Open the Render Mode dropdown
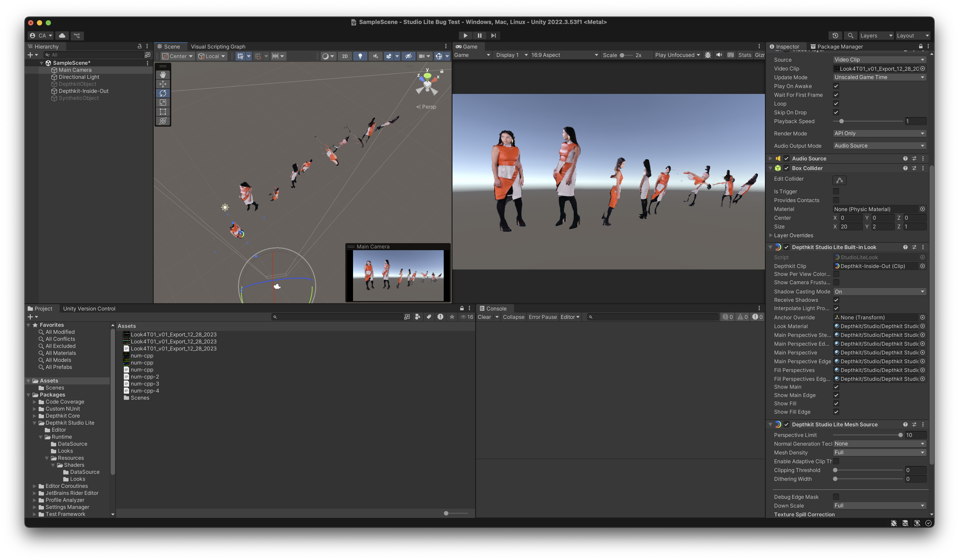Image resolution: width=959 pixels, height=560 pixels. point(879,134)
